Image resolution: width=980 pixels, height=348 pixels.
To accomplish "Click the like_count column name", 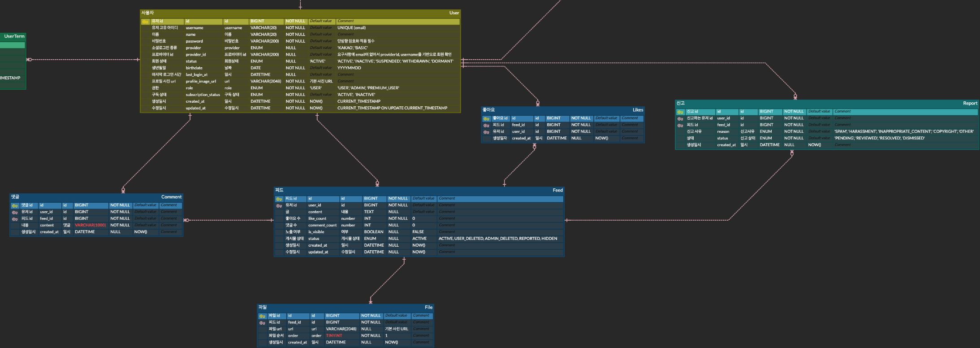I will pyautogui.click(x=317, y=218).
